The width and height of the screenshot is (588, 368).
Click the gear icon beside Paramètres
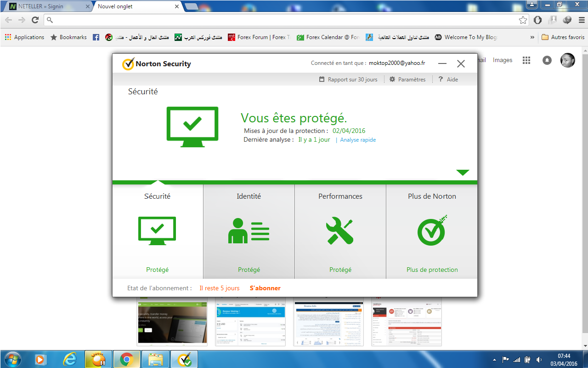392,80
